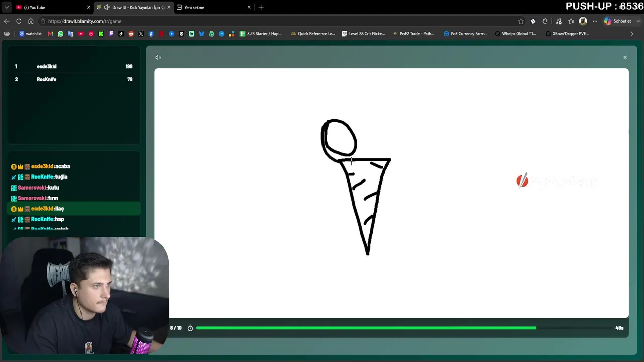Click the chat message RocKnife:hap

click(x=73, y=219)
